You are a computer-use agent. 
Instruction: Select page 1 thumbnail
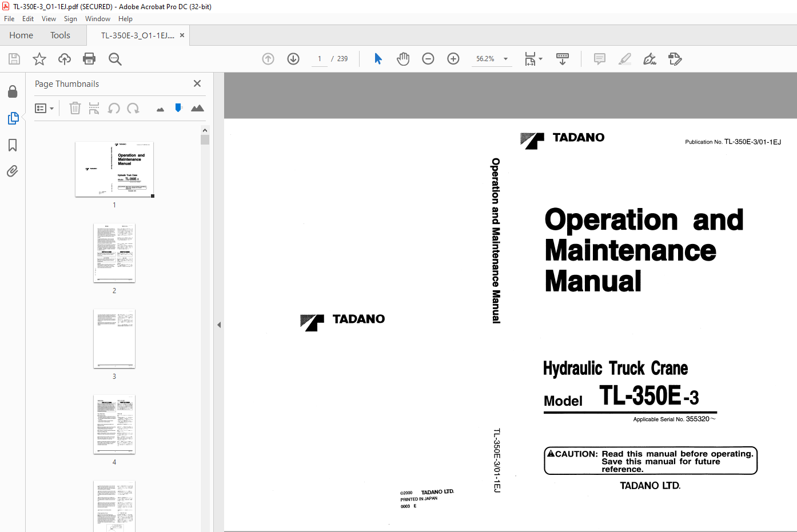click(114, 169)
